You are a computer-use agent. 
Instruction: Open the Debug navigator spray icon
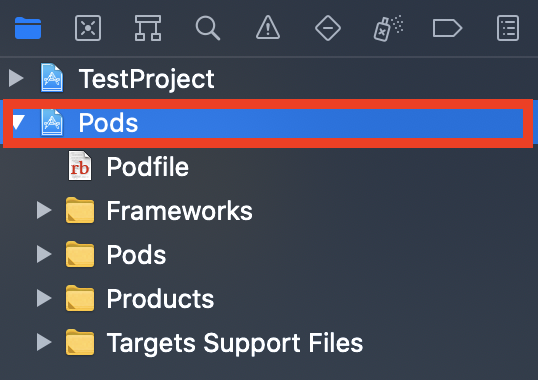388,28
